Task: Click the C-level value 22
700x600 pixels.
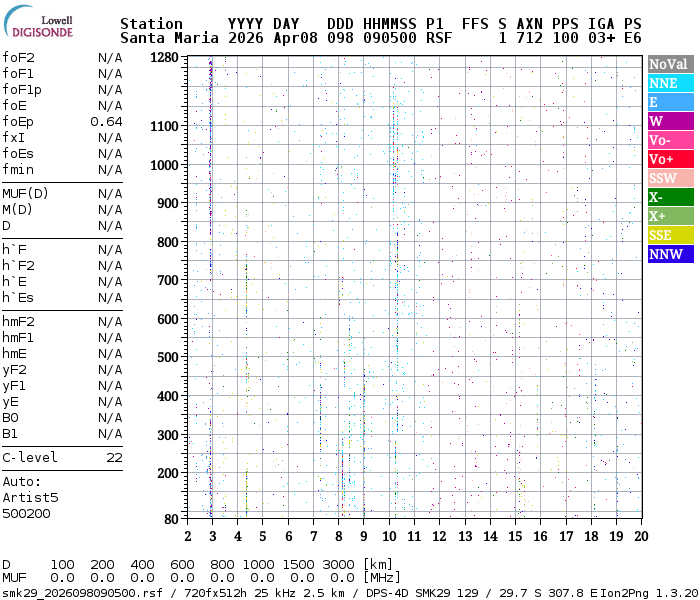Action: coord(114,458)
